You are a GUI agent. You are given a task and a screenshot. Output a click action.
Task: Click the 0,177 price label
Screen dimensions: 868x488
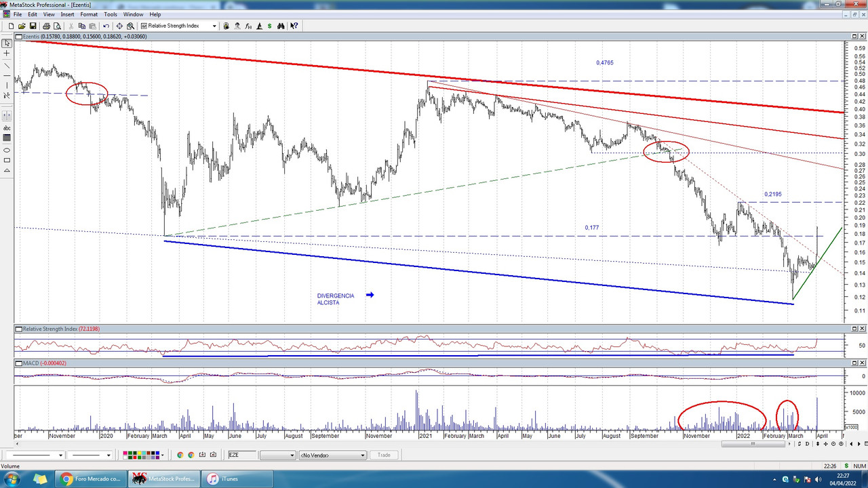[592, 228]
